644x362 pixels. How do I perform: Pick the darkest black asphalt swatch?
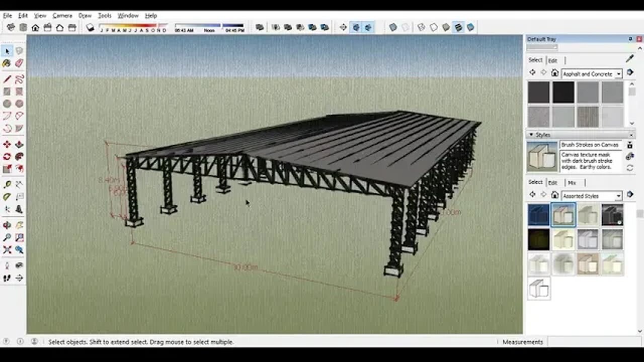click(563, 93)
